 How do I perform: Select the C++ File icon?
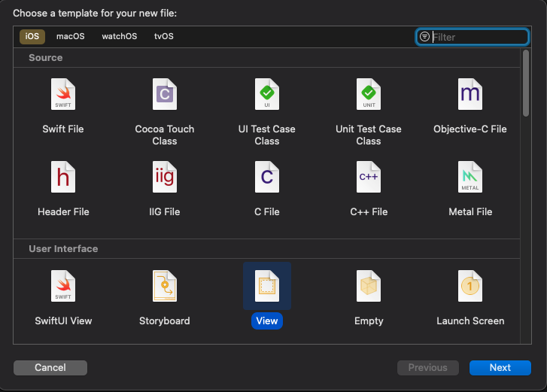tap(369, 178)
